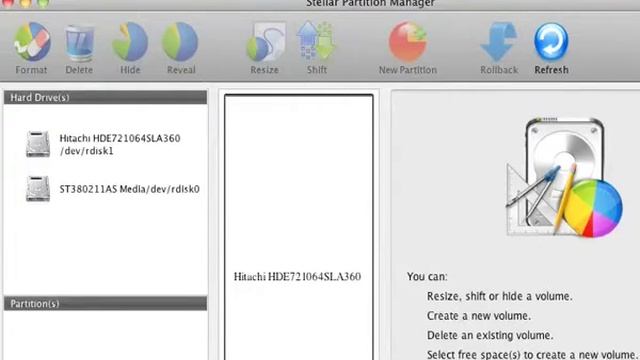Viewport: 640px width, 360px height.
Task: Refresh the drive list
Action: coord(551,42)
